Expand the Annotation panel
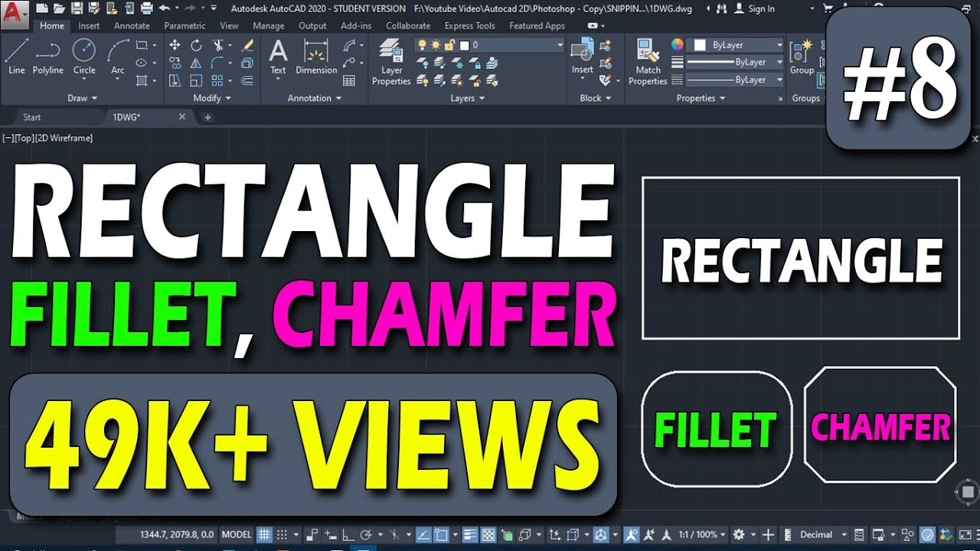980x551 pixels. click(x=315, y=98)
